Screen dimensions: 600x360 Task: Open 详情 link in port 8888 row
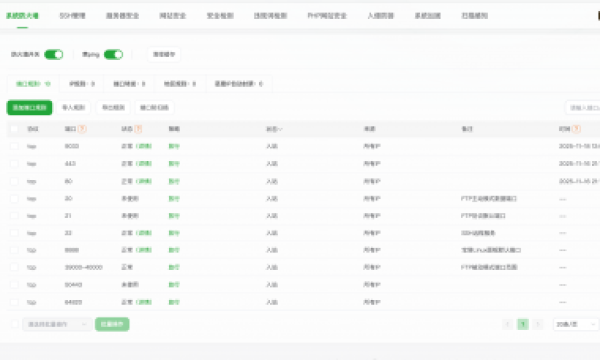(144, 250)
